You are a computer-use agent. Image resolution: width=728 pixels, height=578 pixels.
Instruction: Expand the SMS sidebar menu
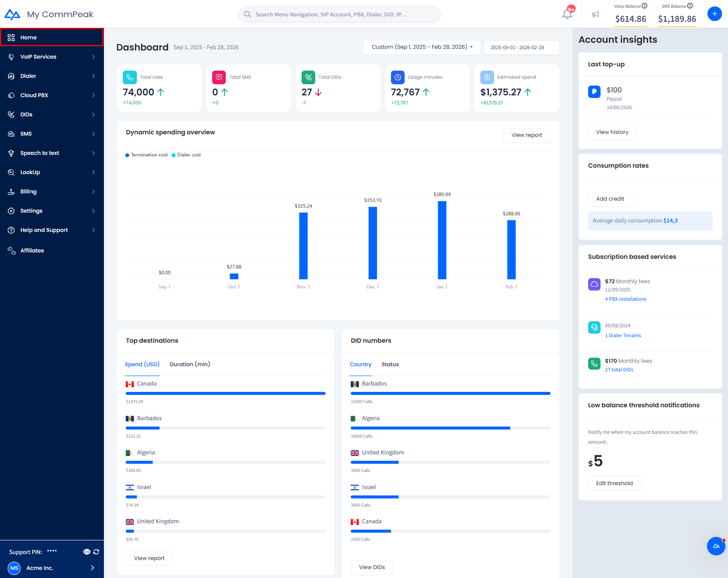52,134
